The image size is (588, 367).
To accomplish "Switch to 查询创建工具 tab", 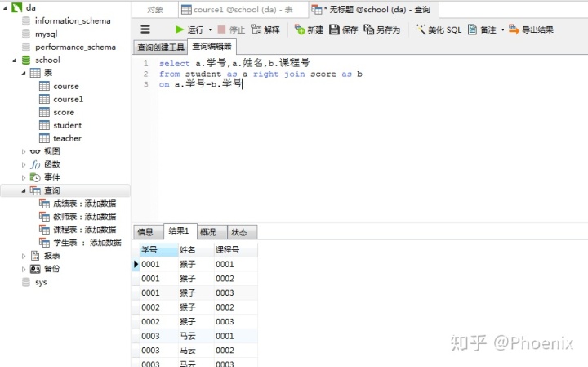I will pyautogui.click(x=161, y=47).
